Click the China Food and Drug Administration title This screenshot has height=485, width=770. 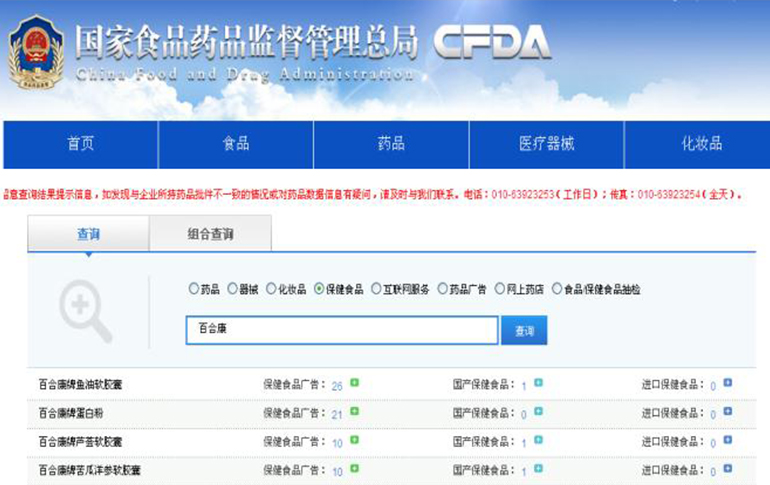pos(245,74)
